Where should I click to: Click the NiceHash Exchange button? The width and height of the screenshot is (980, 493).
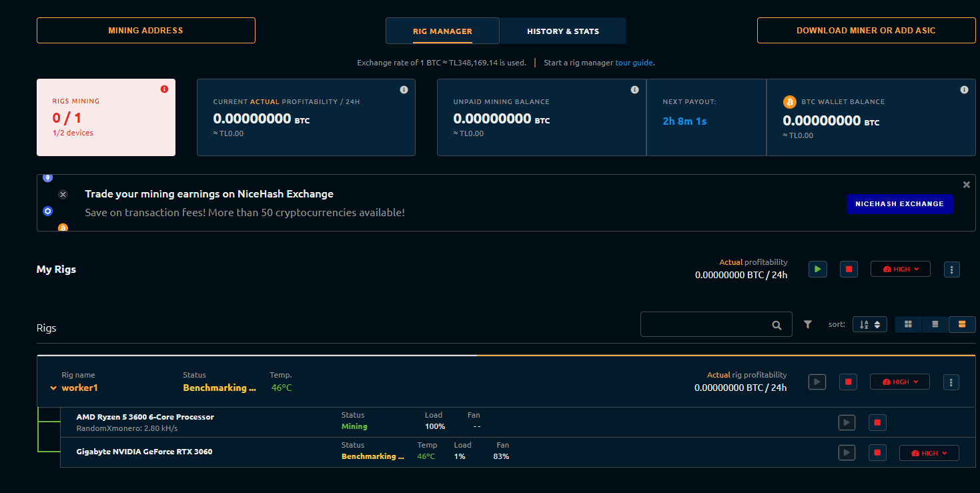coord(899,204)
